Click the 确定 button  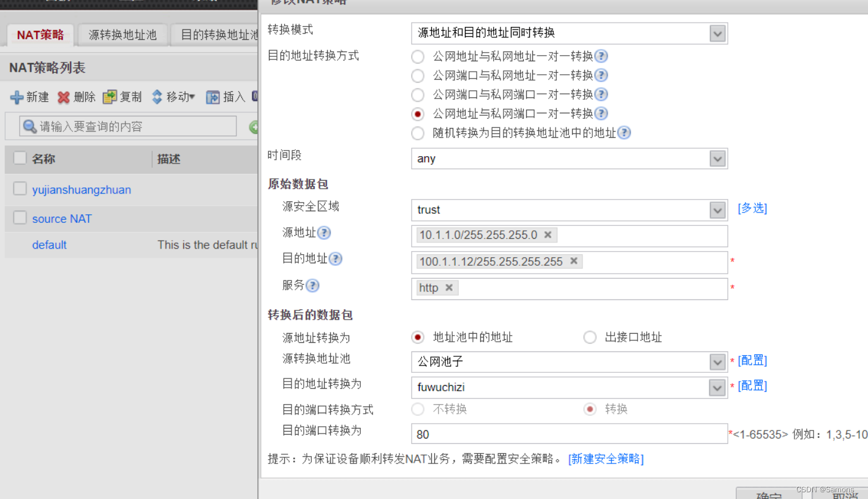tap(769, 493)
